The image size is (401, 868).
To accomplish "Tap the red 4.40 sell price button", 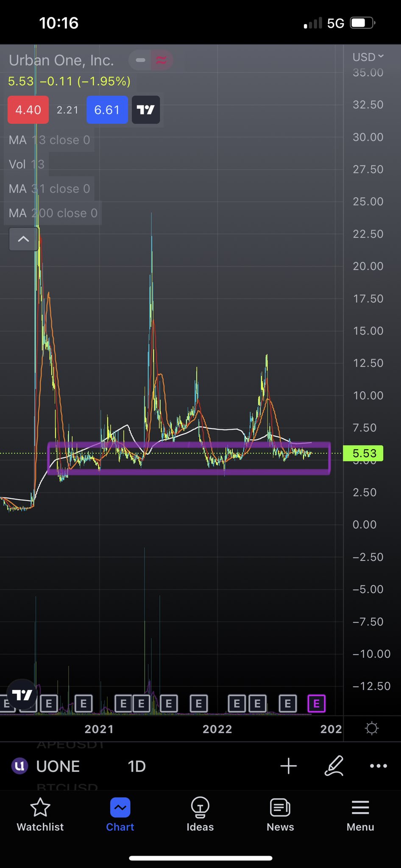I will click(28, 110).
